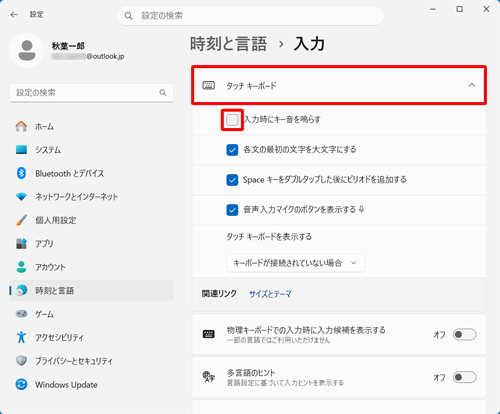
Task: Click the Bluetooth icon in sidebar
Action: tap(21, 173)
